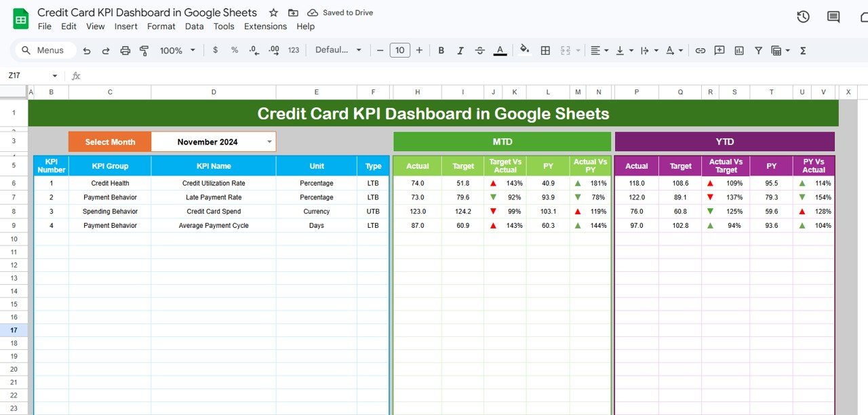The width and height of the screenshot is (868, 415).
Task: Expand the font size stepper minus button
Action: (x=380, y=50)
